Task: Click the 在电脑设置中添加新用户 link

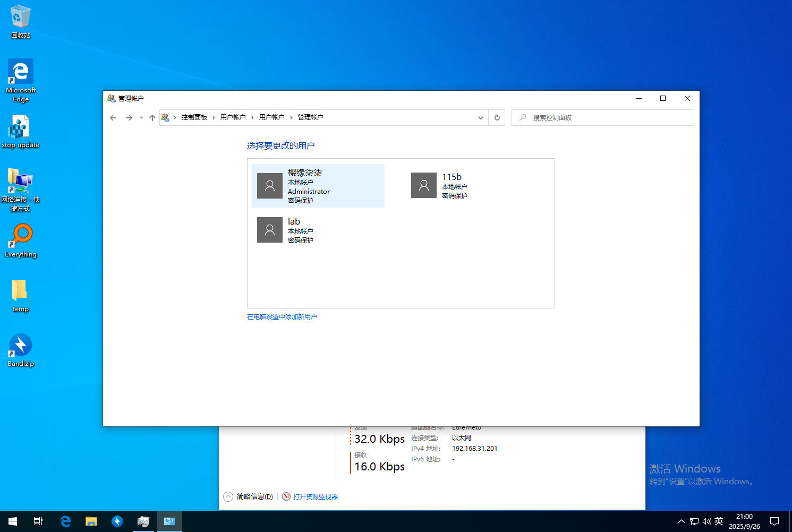Action: (x=282, y=317)
